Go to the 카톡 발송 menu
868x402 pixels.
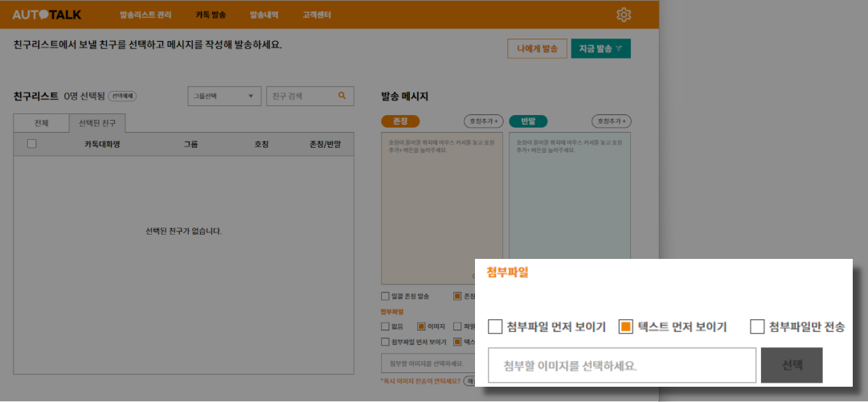pyautogui.click(x=211, y=15)
